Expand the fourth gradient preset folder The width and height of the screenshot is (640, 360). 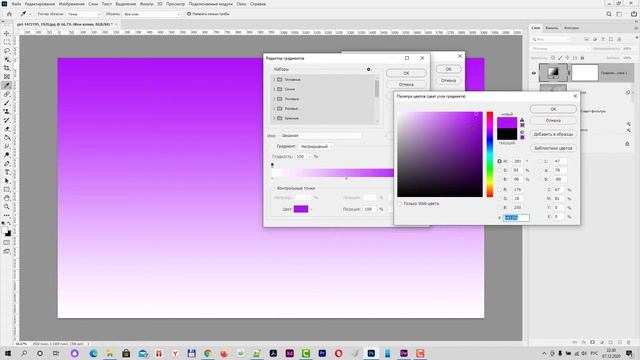coord(274,109)
